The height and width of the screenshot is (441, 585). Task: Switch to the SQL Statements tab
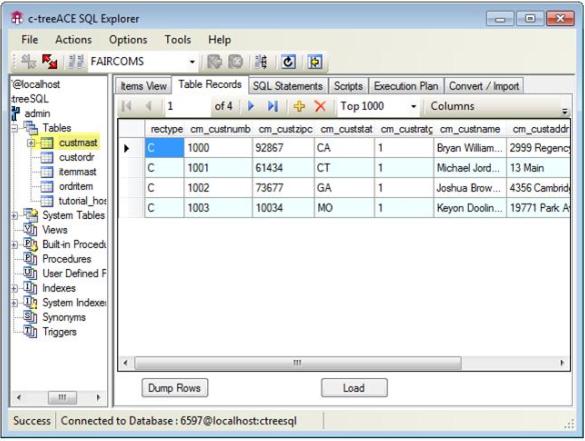tap(288, 86)
